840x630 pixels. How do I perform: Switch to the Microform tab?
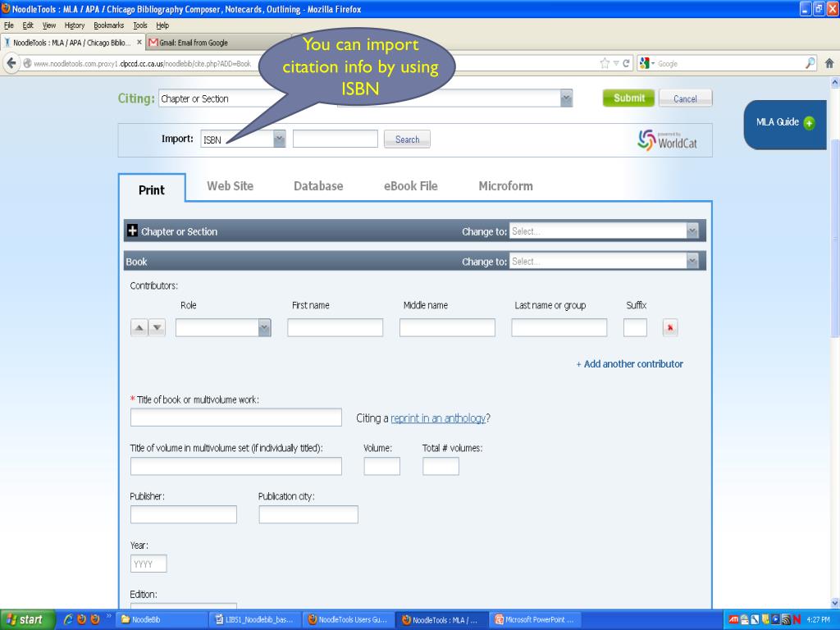pos(505,186)
